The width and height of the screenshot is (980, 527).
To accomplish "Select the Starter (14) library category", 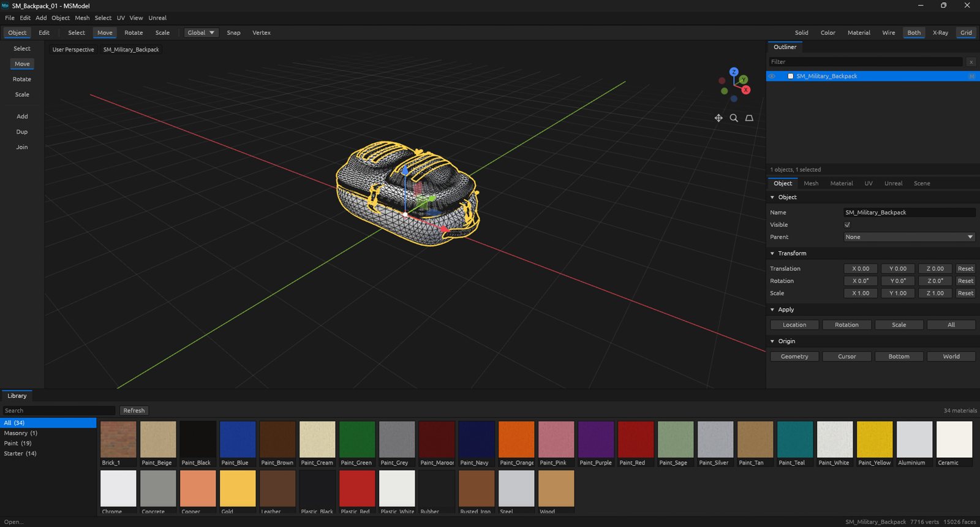I will coord(48,453).
